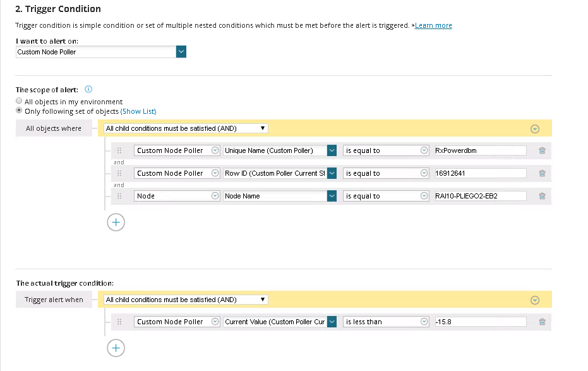
Task: Click the Show List link
Action: [x=138, y=111]
